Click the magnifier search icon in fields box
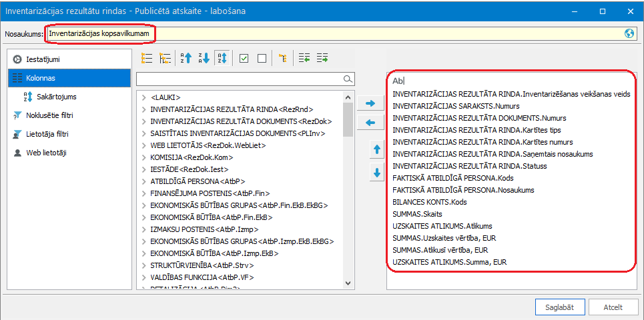The image size is (644, 320). click(348, 79)
